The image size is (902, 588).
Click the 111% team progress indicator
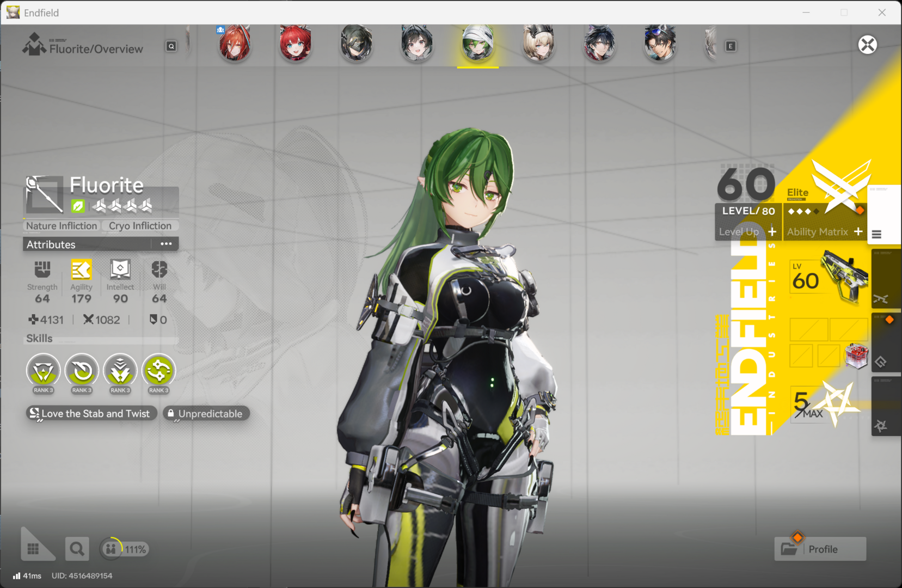[124, 549]
